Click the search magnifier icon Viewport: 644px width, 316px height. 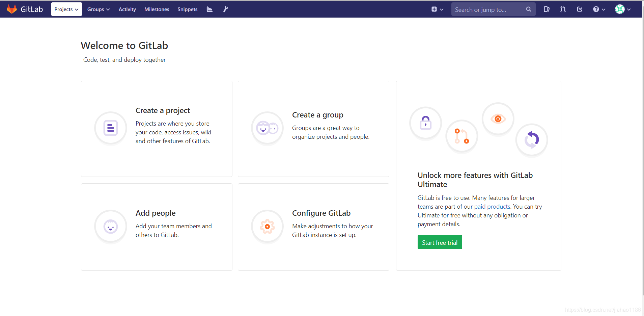point(529,9)
